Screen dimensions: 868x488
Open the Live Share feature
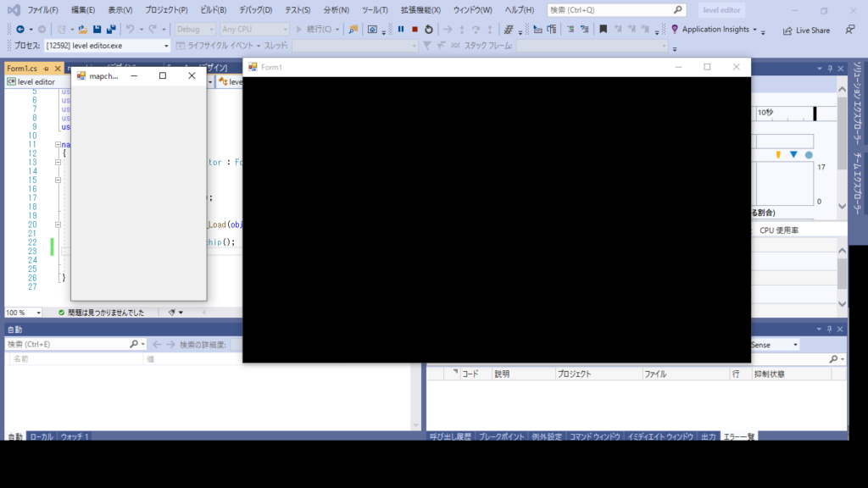[x=806, y=30]
